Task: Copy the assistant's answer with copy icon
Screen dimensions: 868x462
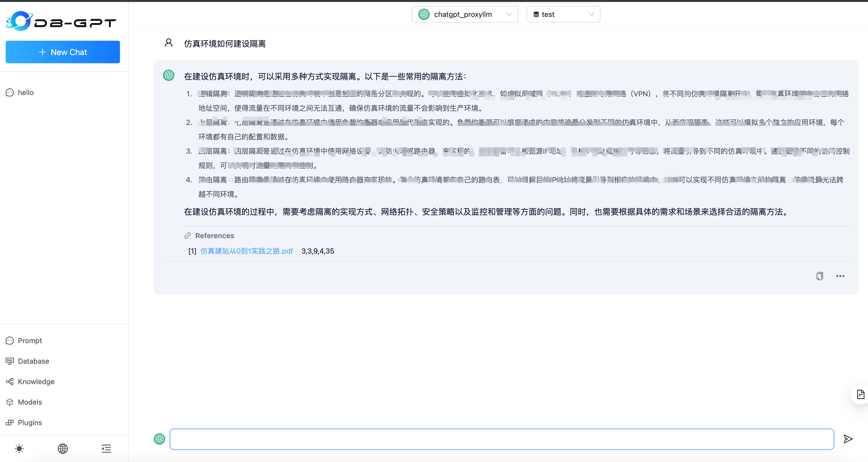Action: point(820,276)
